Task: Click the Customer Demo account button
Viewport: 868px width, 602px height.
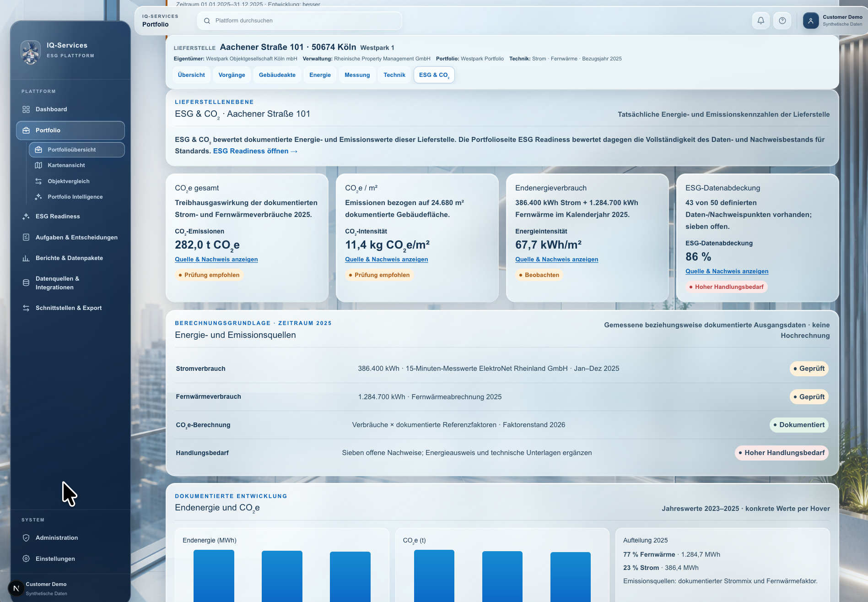Action: pyautogui.click(x=833, y=21)
